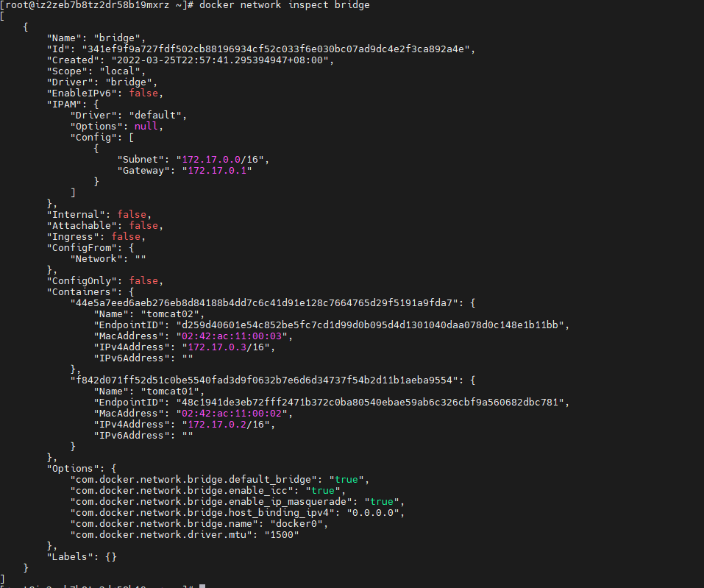Select container ID starting with f842d071ff

coord(263,380)
